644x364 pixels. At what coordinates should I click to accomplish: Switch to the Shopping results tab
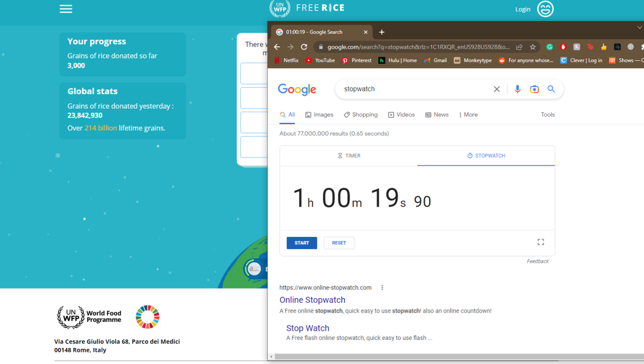point(361,115)
